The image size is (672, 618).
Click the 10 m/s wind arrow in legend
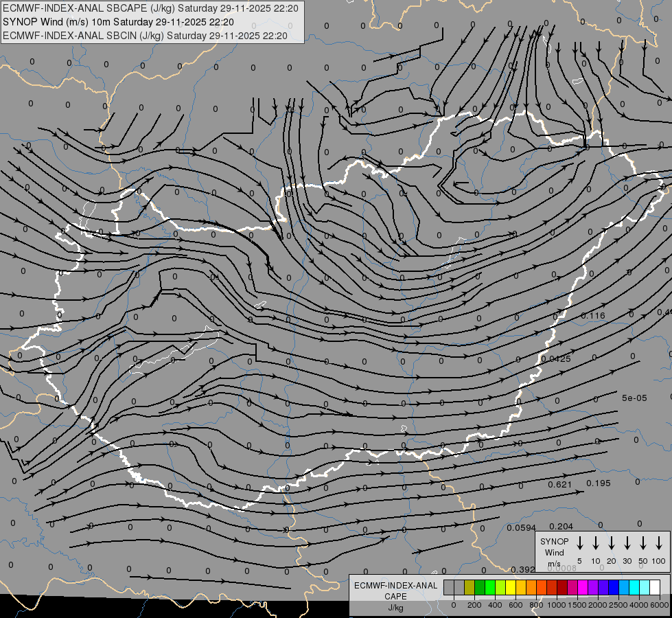point(596,543)
